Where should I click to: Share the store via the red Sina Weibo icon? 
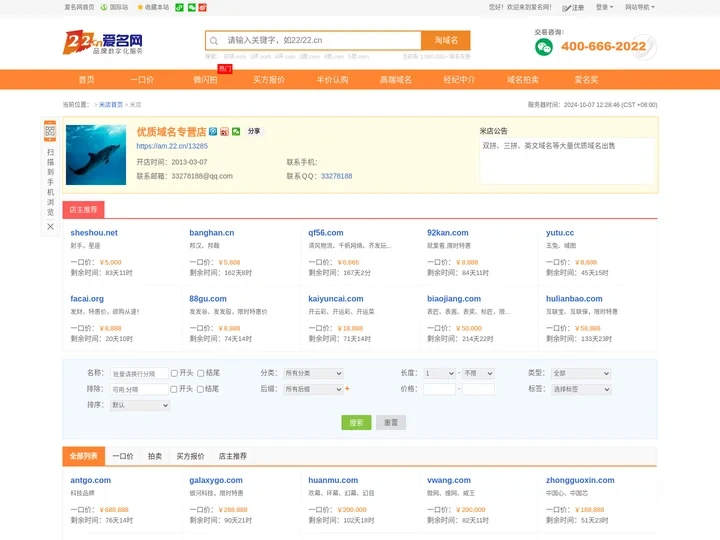tap(224, 132)
